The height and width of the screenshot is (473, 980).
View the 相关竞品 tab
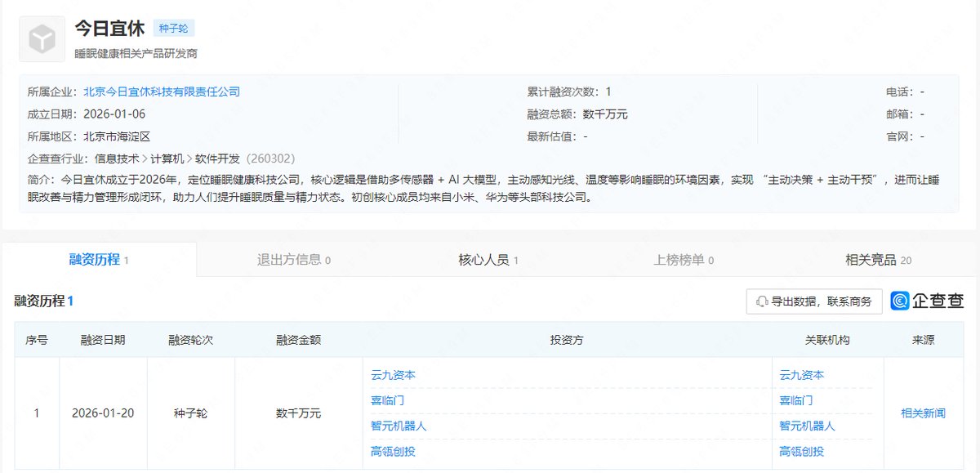pyautogui.click(x=878, y=260)
